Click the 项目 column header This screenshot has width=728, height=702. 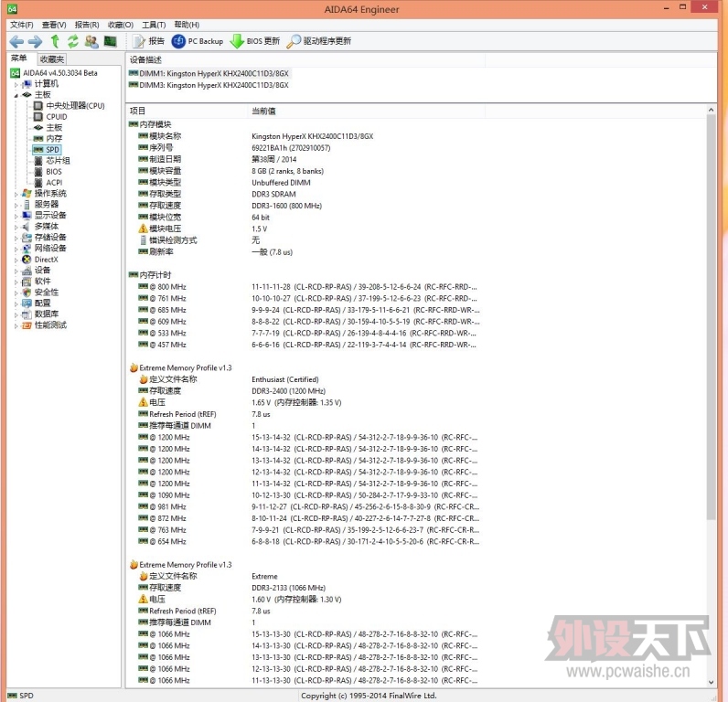[187, 111]
